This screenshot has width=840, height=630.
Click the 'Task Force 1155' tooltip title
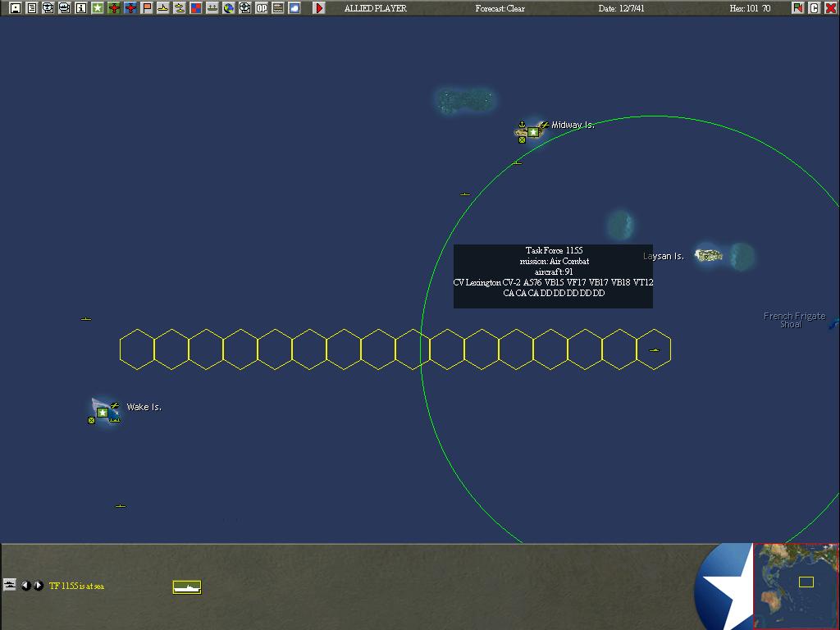554,250
